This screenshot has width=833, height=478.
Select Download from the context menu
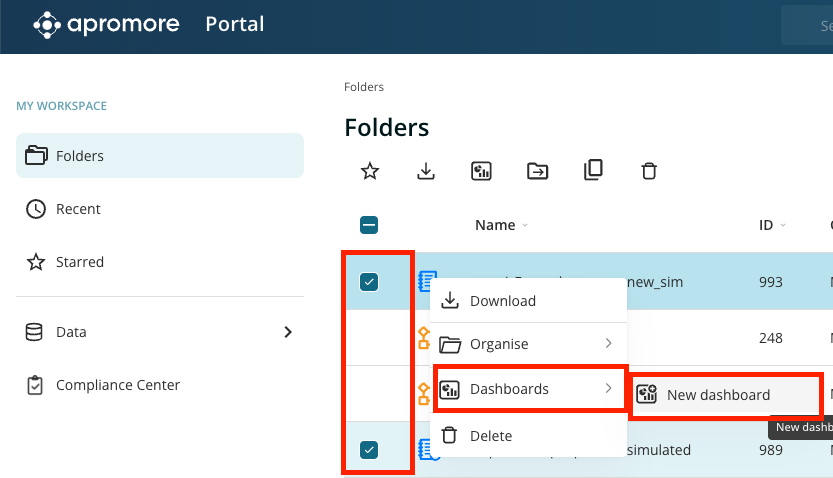click(502, 301)
